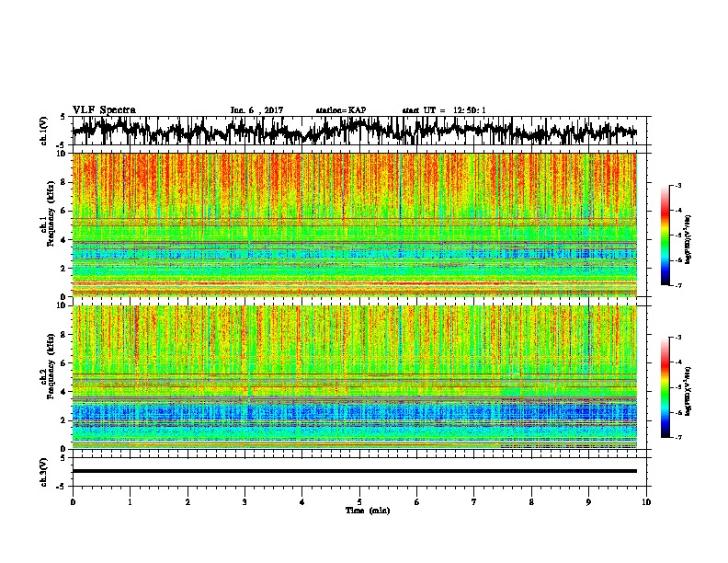Click the "4" tick label on time axis
Screen dimensions: 728x563
click(302, 502)
